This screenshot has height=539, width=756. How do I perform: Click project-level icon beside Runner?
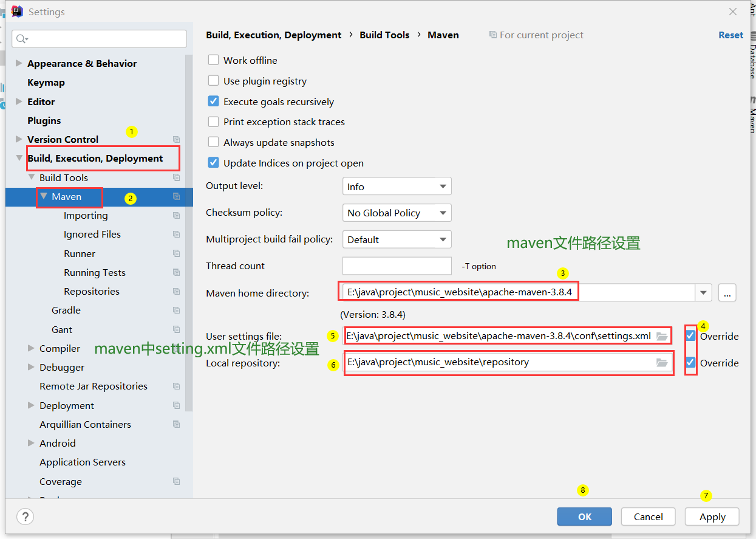click(x=176, y=253)
